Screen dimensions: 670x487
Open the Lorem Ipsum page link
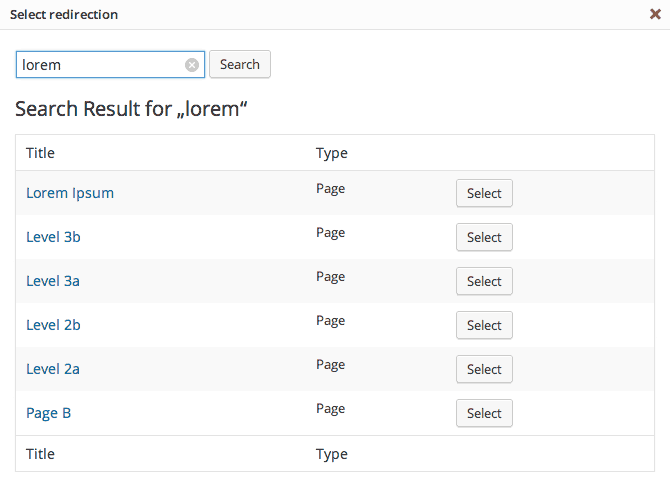70,193
